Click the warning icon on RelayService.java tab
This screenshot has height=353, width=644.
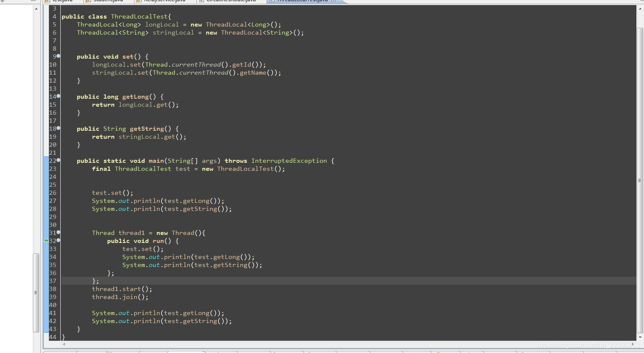[138, 1]
